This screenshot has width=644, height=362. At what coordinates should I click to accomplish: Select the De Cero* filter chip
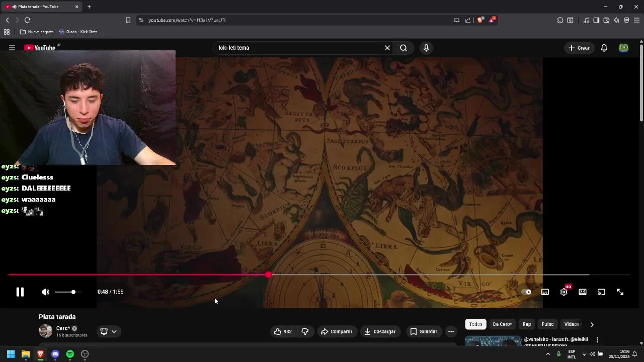(x=502, y=324)
